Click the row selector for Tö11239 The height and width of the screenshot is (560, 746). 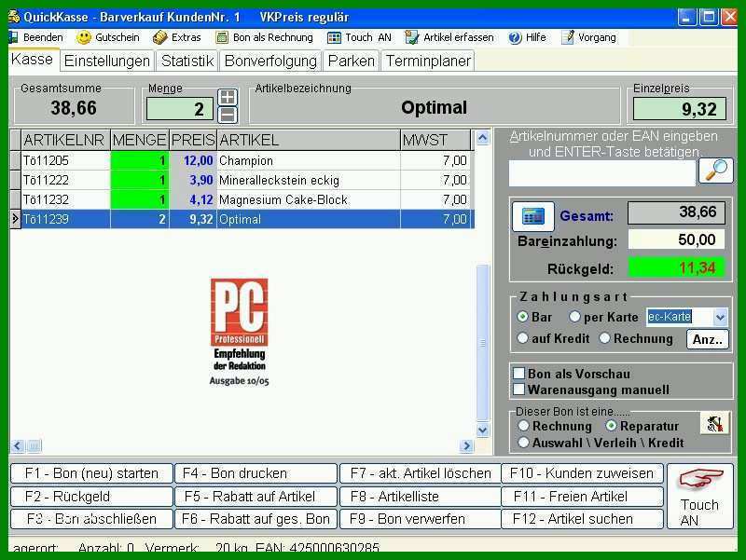15,219
